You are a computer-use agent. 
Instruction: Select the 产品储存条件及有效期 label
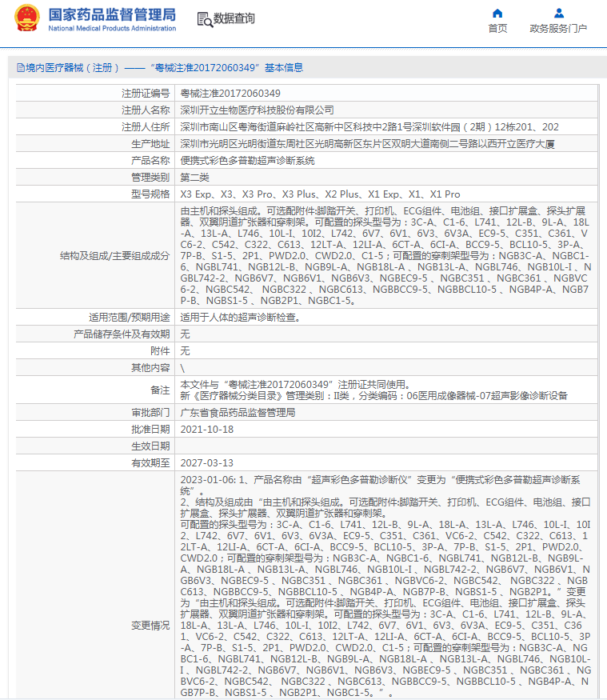[122, 334]
